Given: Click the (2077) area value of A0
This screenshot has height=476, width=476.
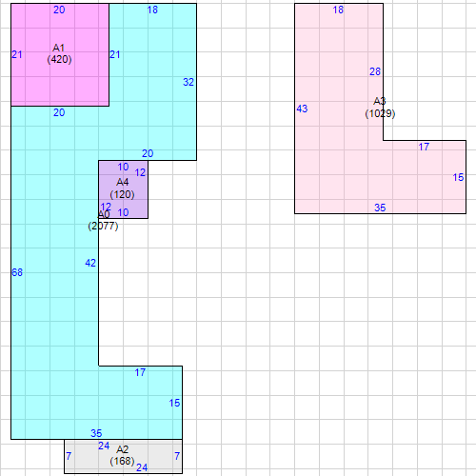Looking at the screenshot, I should 103,226.
